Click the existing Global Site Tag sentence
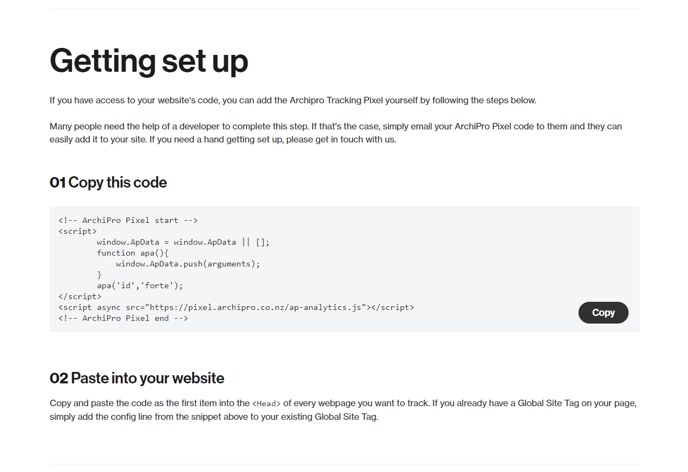This screenshot has height=472, width=688. coord(343,410)
